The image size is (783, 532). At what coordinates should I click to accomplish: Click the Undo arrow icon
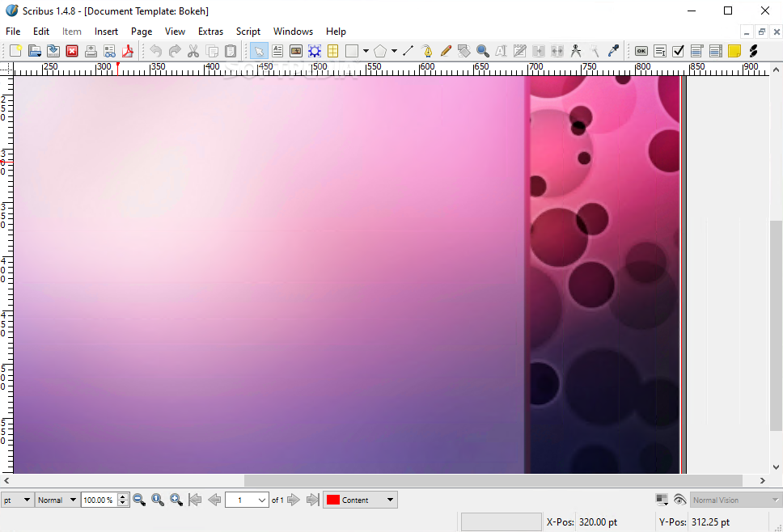156,51
